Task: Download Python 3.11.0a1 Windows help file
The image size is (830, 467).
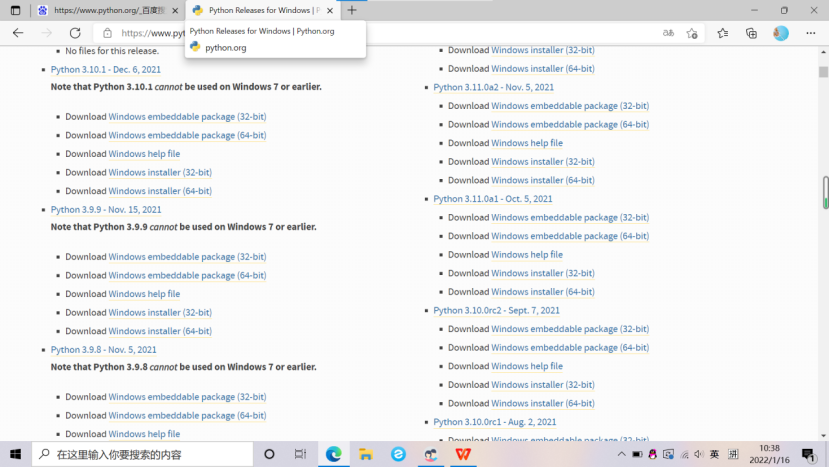Action: point(527,255)
